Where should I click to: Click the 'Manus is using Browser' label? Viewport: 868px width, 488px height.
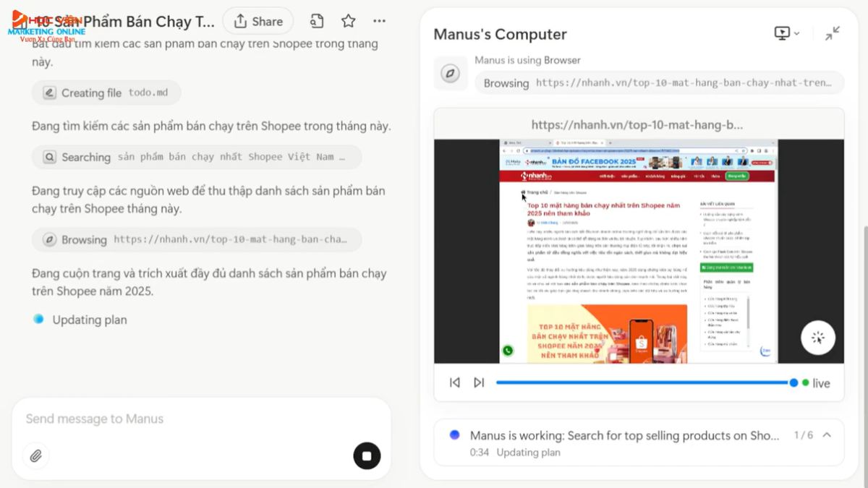click(527, 60)
